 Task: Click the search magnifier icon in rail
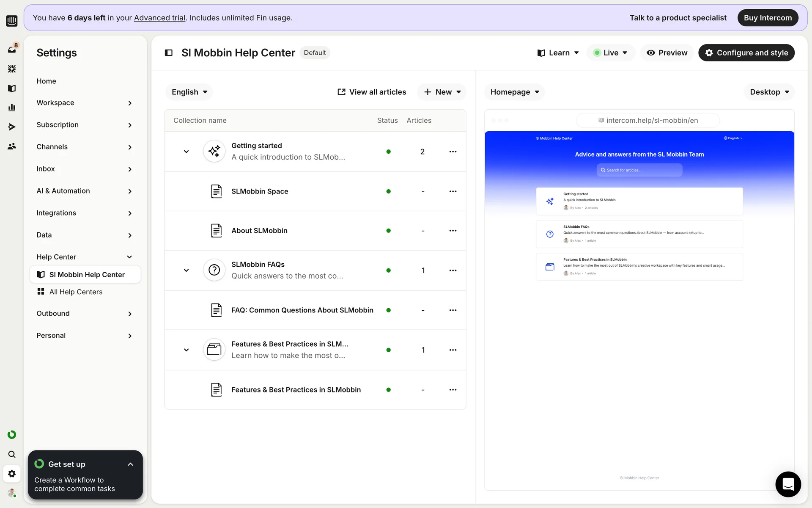(12, 454)
